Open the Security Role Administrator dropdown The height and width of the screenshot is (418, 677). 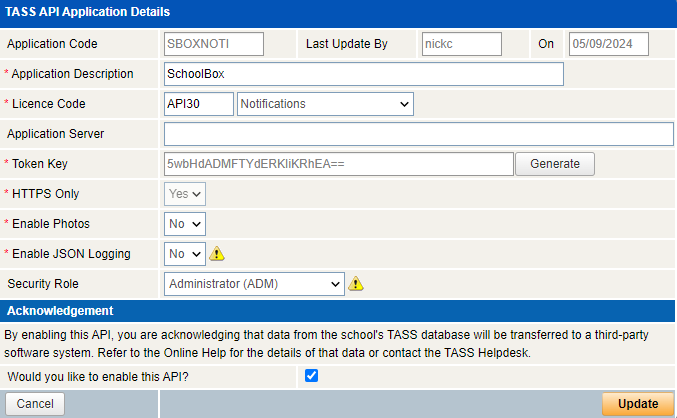pyautogui.click(x=254, y=284)
